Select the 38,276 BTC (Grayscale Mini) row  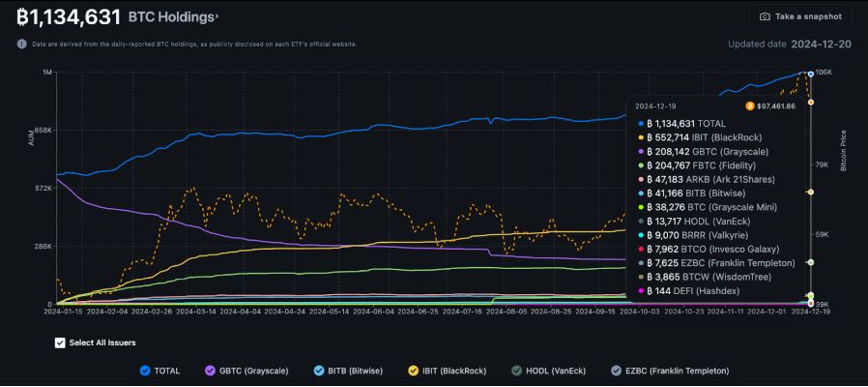(708, 207)
